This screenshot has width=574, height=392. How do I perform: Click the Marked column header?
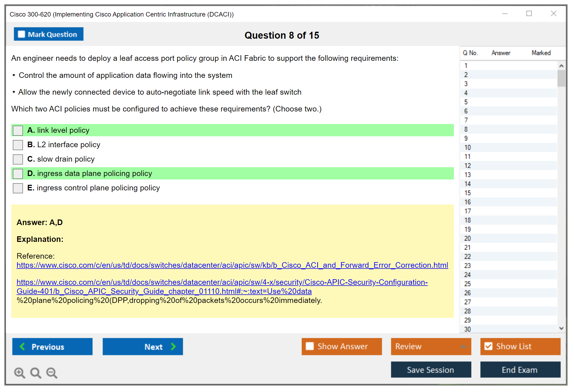[x=541, y=53]
